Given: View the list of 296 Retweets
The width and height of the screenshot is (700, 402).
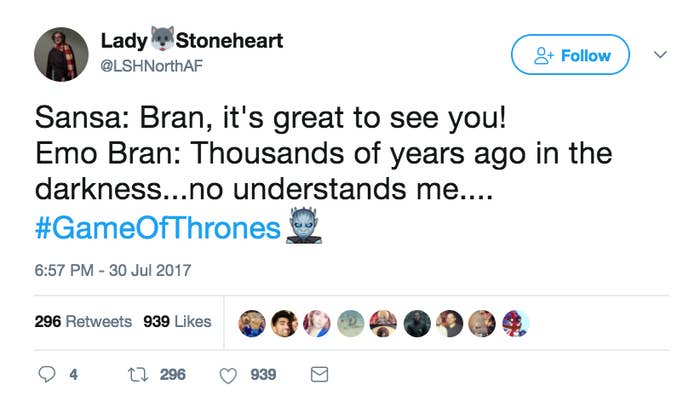Looking at the screenshot, I should pos(83,322).
